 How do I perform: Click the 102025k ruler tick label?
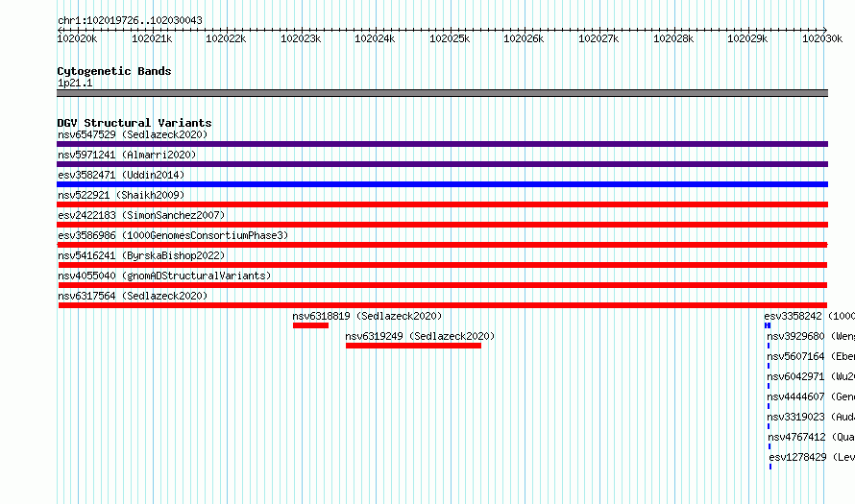click(450, 38)
